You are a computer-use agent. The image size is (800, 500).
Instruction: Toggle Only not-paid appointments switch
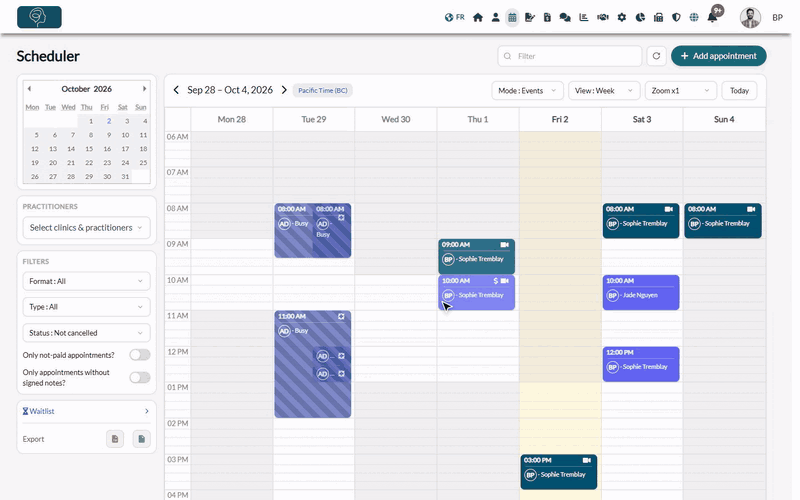click(139, 355)
